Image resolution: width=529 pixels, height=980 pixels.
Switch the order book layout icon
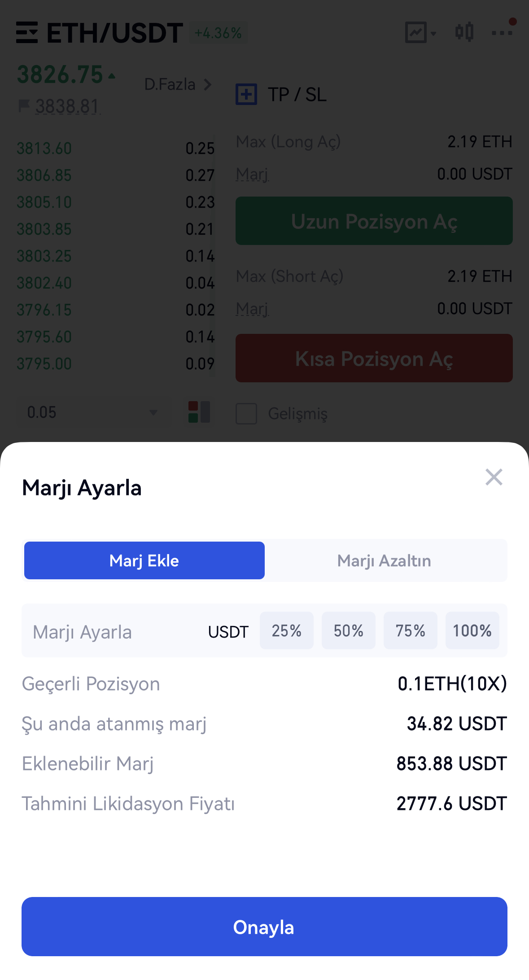tap(199, 412)
